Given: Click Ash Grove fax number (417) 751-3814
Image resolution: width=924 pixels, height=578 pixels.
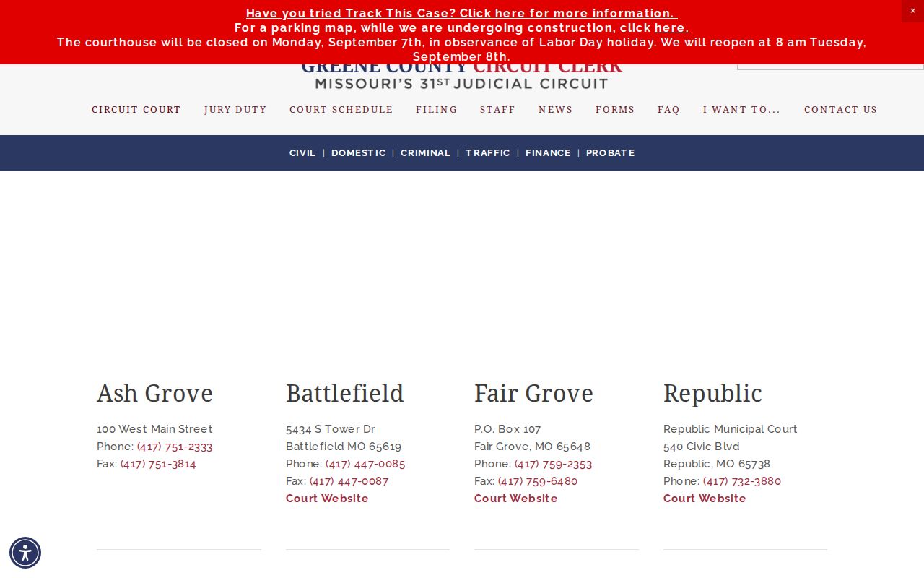Looking at the screenshot, I should (158, 464).
